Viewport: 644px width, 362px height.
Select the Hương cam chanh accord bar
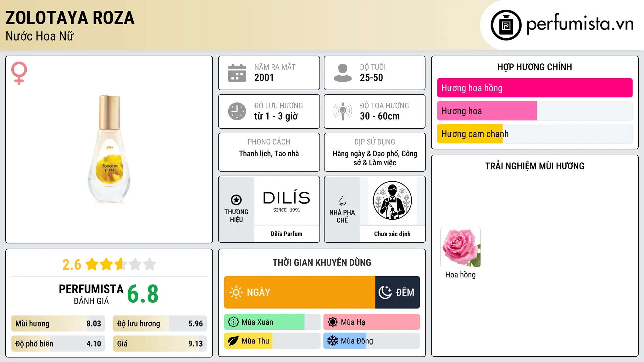(x=535, y=134)
